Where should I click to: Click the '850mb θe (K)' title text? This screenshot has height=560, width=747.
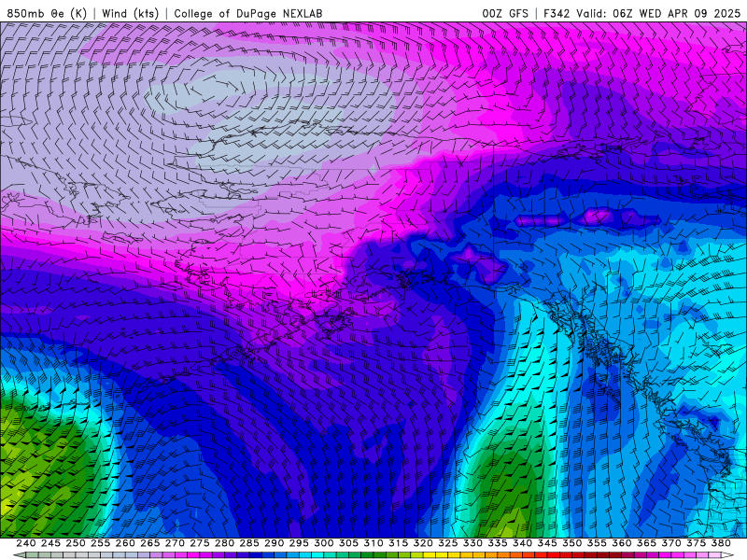(x=47, y=13)
